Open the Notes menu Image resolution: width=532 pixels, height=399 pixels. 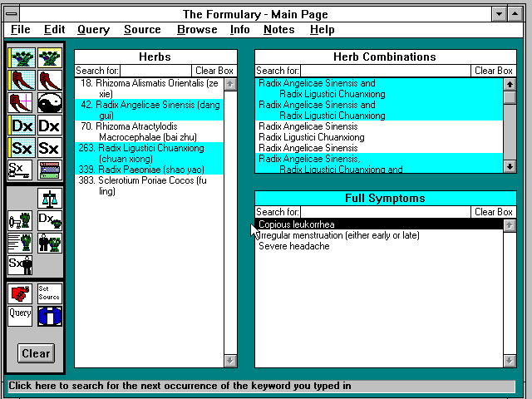pyautogui.click(x=278, y=30)
